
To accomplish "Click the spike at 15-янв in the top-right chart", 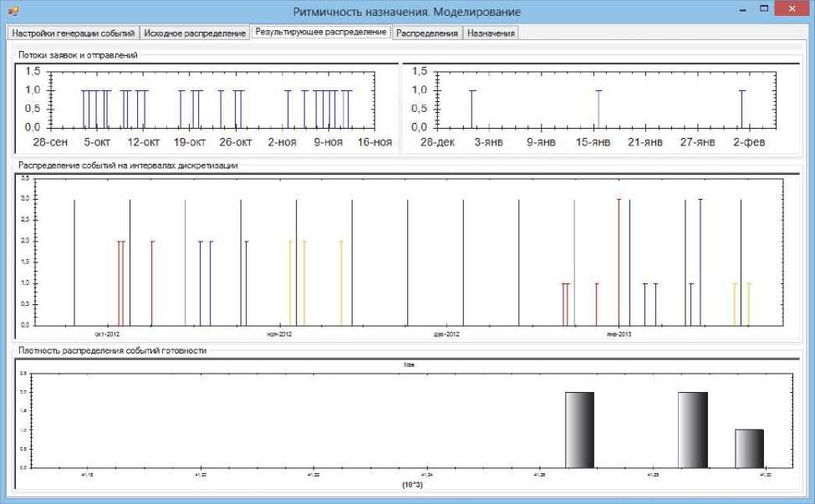I will coord(598,108).
